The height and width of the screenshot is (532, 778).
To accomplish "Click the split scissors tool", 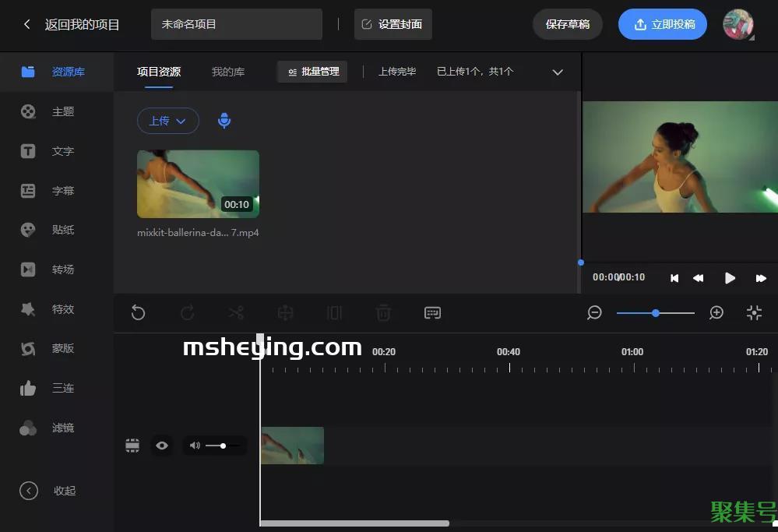I will click(x=236, y=313).
